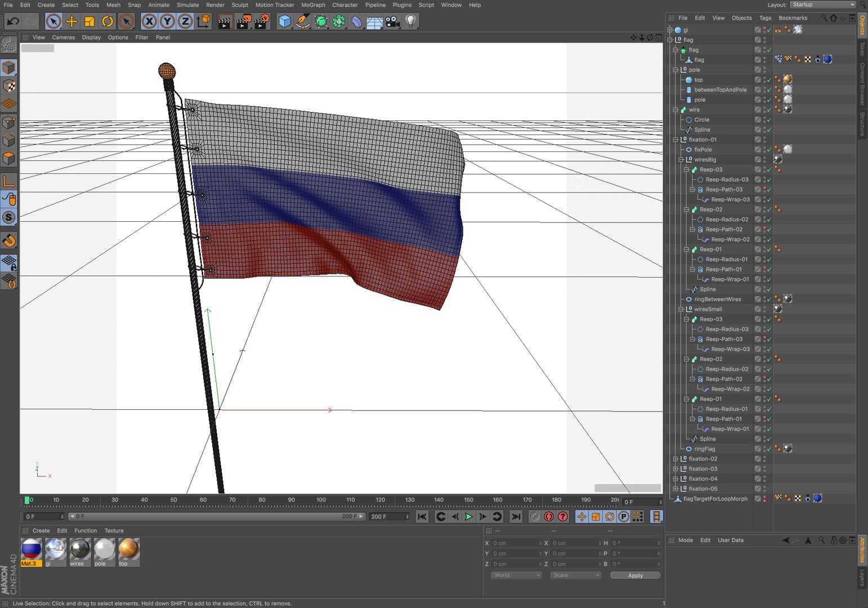Collapse the pole group in Objects
This screenshot has height=608, width=868.
tap(675, 70)
